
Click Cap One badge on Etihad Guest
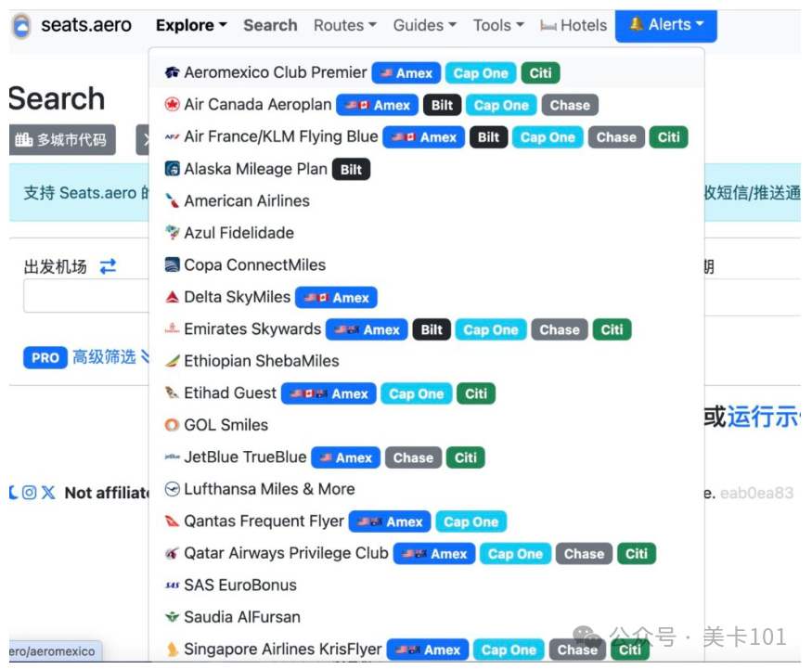(417, 394)
